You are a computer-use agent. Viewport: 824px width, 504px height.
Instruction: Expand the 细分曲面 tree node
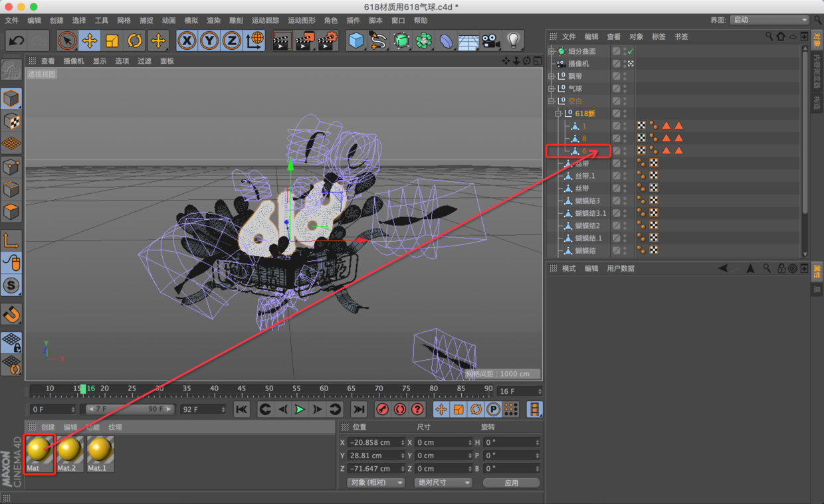click(x=552, y=51)
